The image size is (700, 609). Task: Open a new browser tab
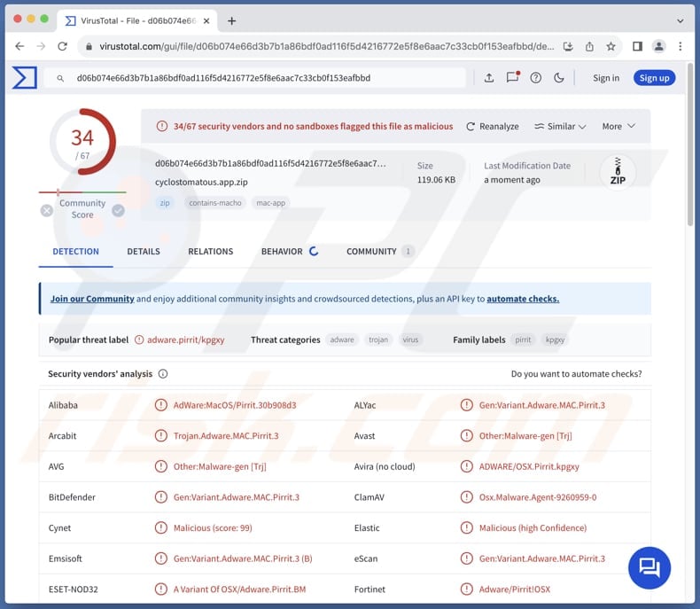point(231,20)
